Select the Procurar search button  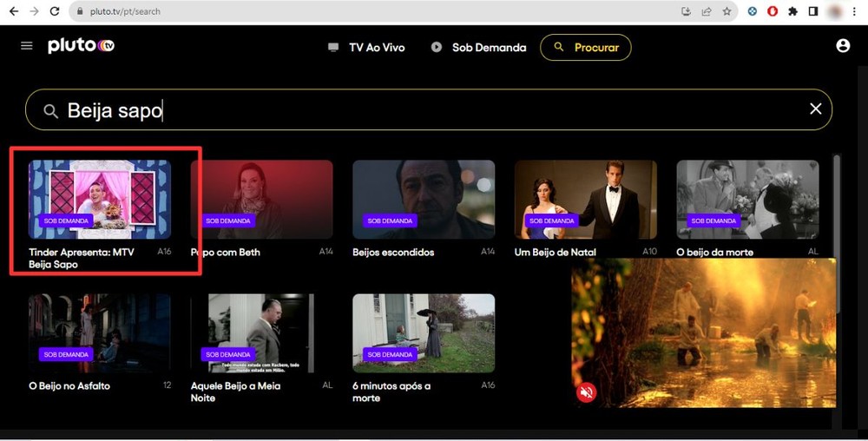click(x=586, y=48)
